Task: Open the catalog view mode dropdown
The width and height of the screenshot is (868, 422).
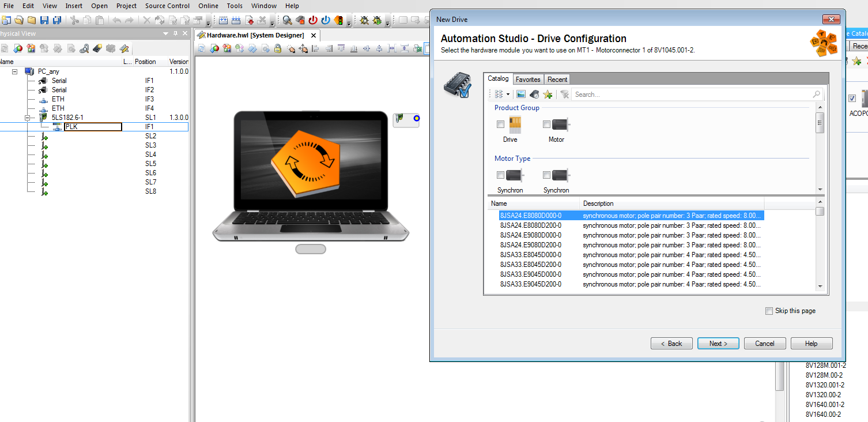Action: tap(508, 94)
